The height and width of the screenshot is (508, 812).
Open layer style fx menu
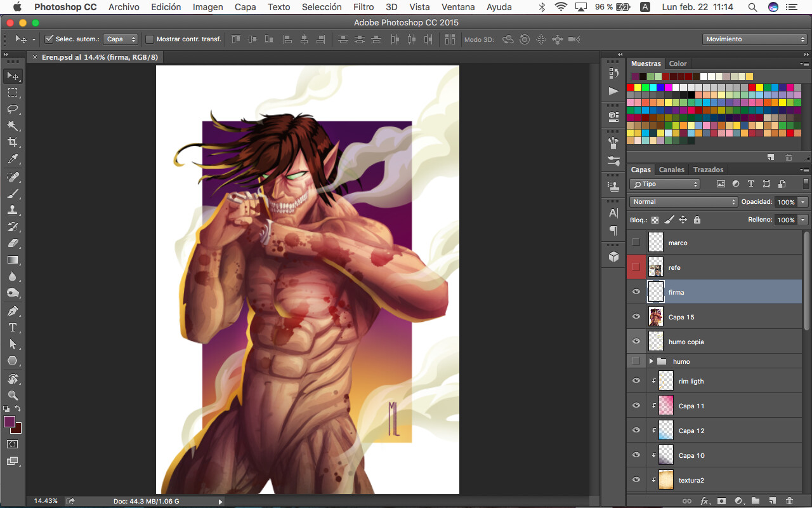(704, 501)
